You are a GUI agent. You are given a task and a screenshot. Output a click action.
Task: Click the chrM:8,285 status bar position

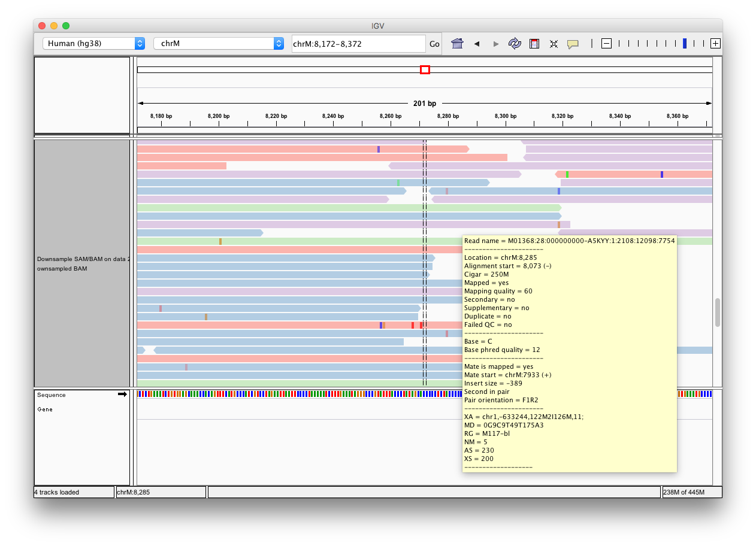pos(133,492)
